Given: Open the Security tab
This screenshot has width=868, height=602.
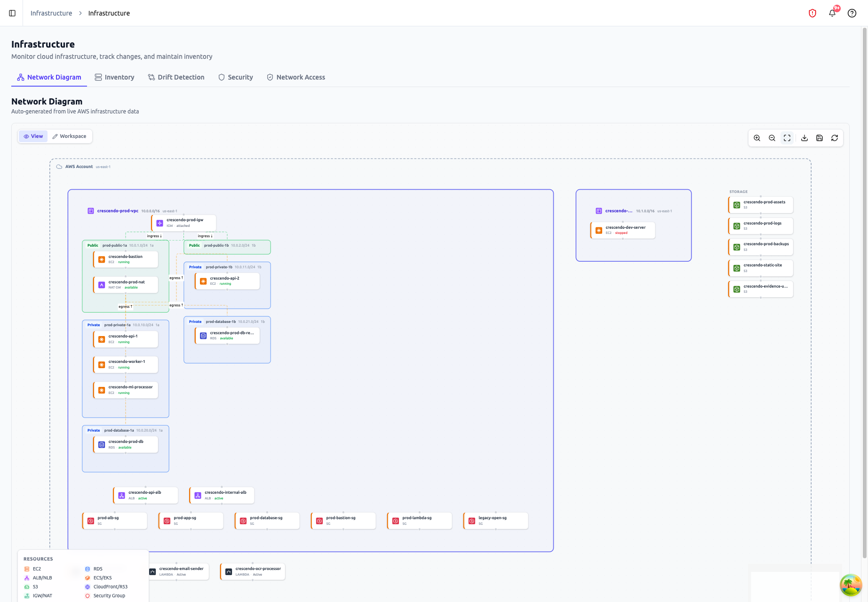Looking at the screenshot, I should (x=236, y=77).
